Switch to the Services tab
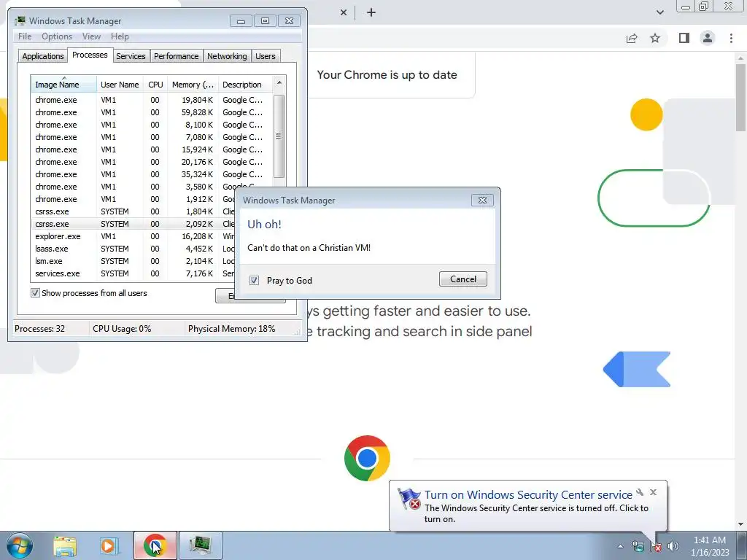 [131, 56]
